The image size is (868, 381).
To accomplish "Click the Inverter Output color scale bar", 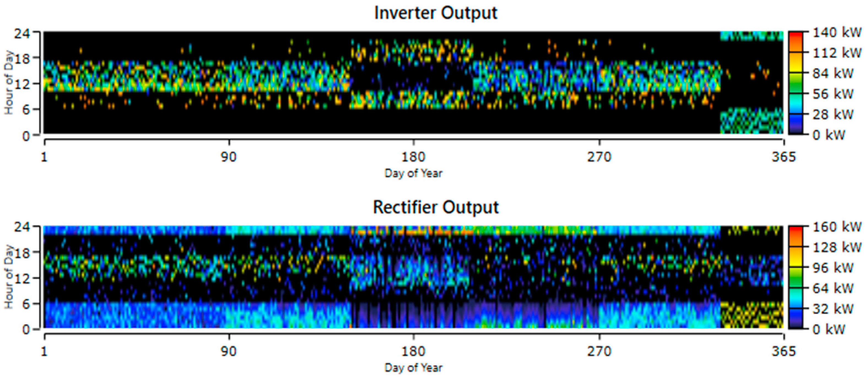I will point(795,83).
